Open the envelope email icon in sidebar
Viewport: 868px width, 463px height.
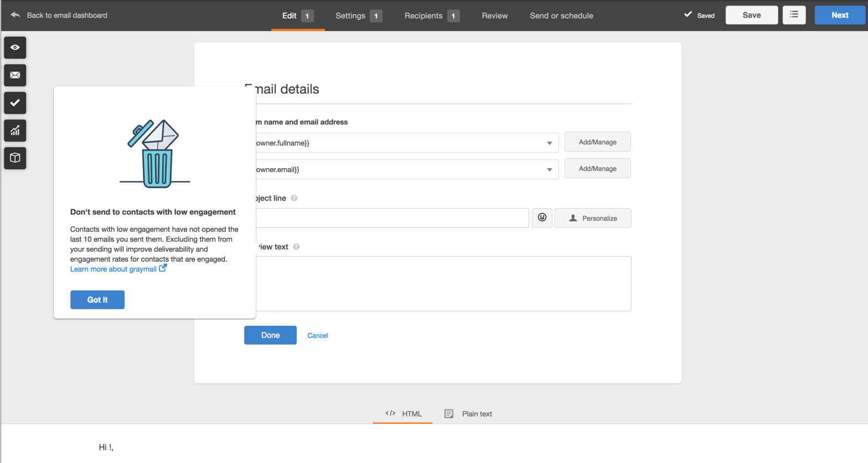(15, 75)
